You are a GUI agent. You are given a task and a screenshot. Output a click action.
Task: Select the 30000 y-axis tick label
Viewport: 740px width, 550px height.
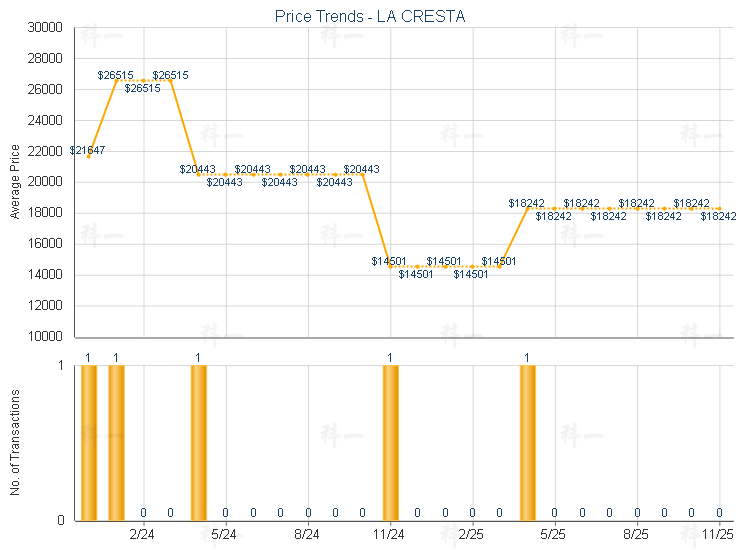point(43,28)
